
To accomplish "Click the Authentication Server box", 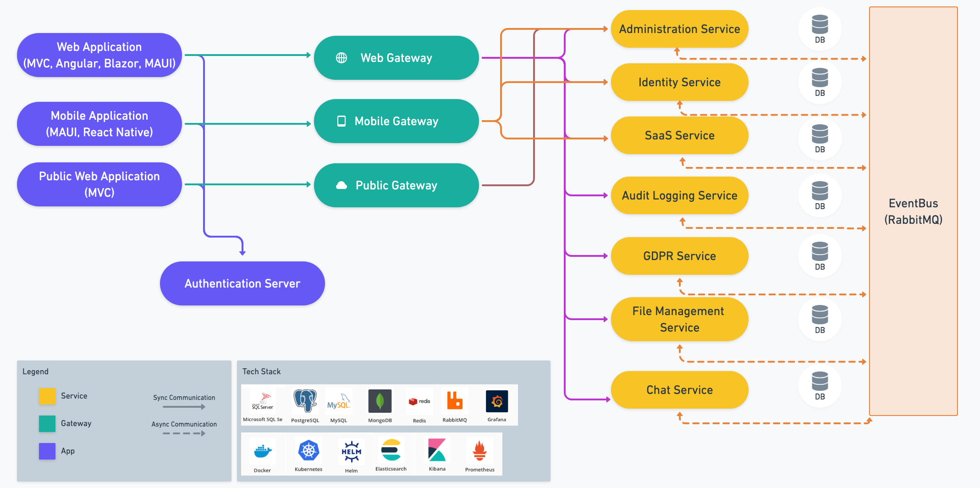I will pos(242,283).
